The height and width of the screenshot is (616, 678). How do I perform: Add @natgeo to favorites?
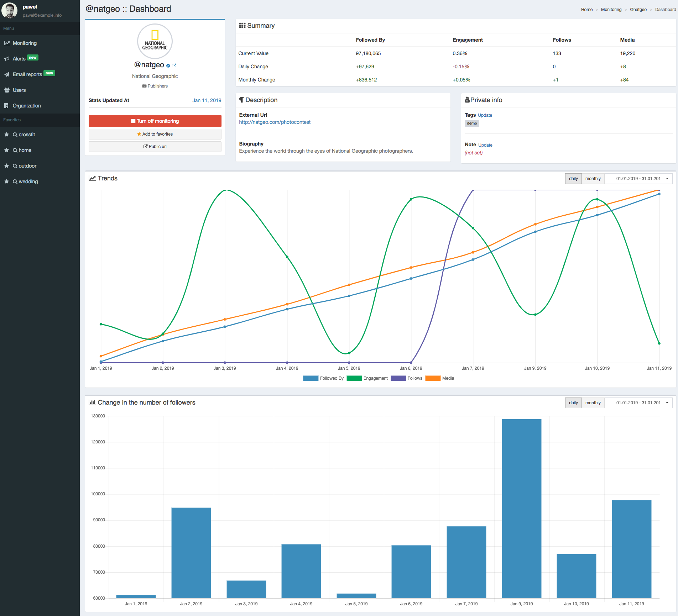[155, 134]
